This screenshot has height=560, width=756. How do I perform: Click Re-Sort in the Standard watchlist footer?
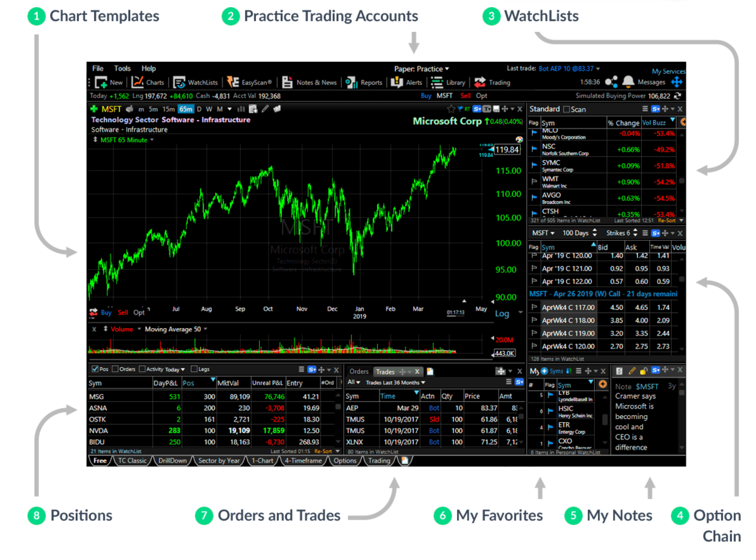click(x=666, y=220)
